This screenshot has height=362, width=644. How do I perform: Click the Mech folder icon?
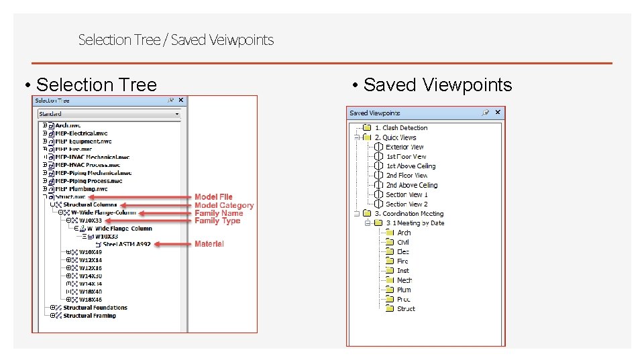coord(390,280)
